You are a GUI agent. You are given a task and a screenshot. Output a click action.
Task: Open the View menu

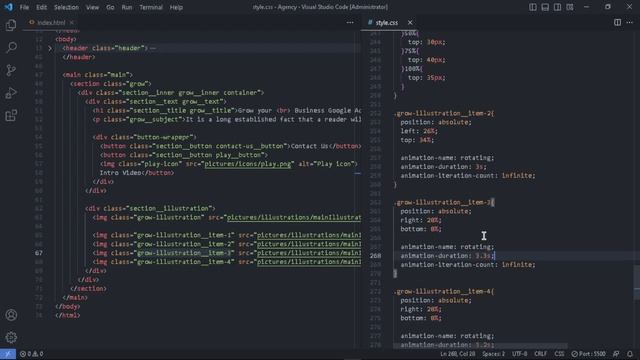click(92, 7)
